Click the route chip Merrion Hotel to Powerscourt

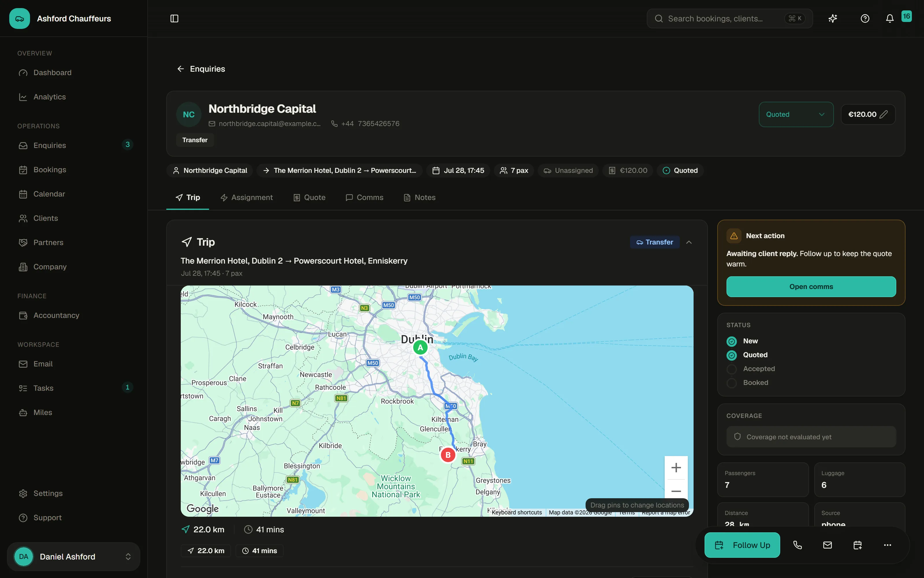coord(340,171)
